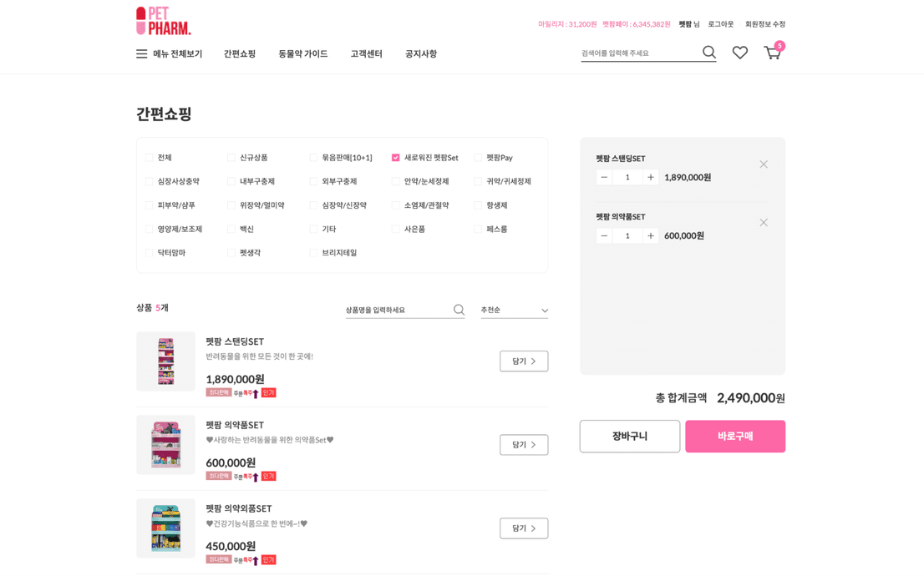Focus the header search input field

(x=640, y=53)
